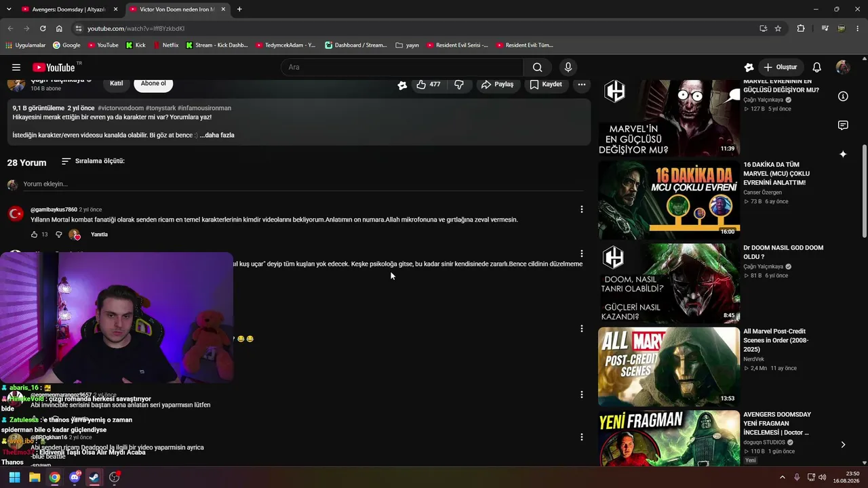Reload the page in Chrome
Viewport: 868px width, 488px height.
43,28
